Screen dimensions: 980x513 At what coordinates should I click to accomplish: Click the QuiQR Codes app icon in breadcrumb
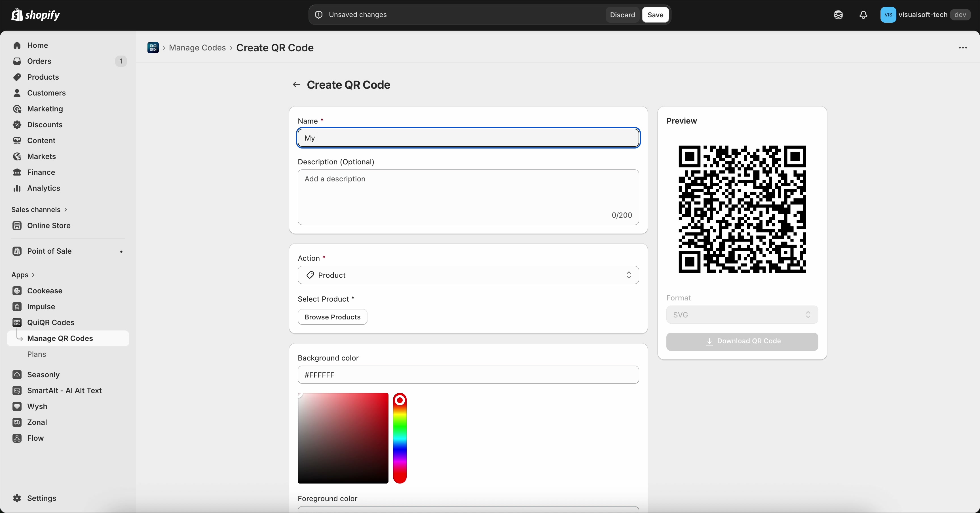tap(154, 48)
